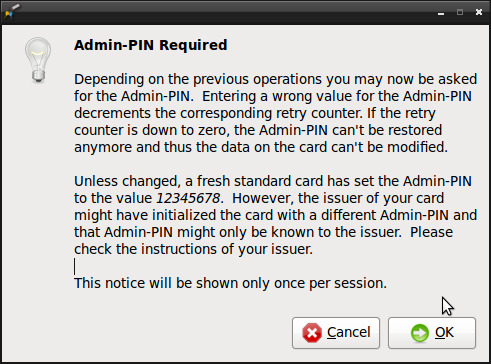Close the dialog using the title bar X

click(479, 12)
